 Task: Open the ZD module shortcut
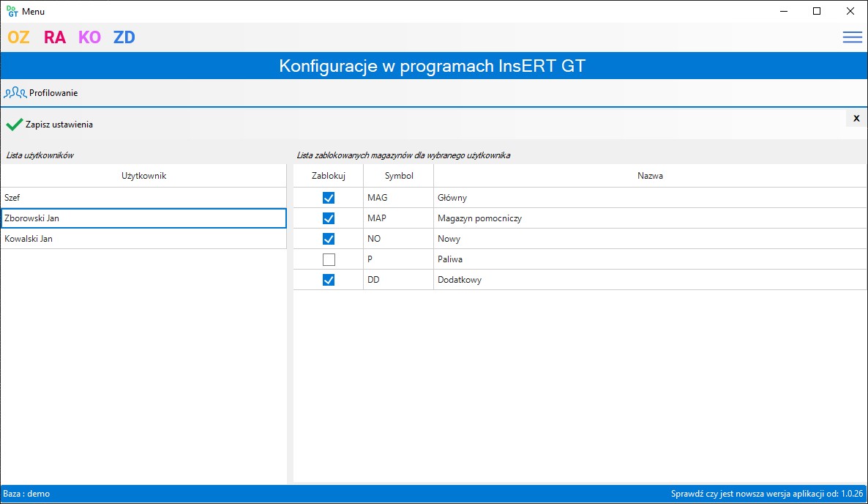point(124,37)
